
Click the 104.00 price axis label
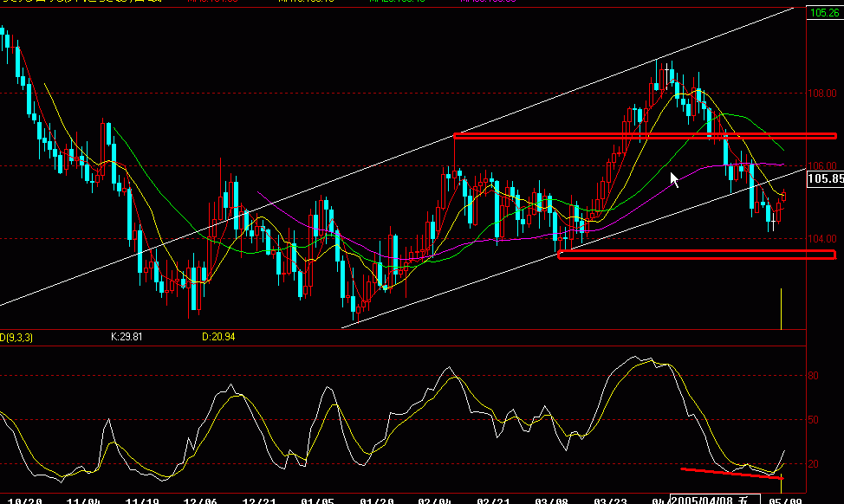coord(822,239)
